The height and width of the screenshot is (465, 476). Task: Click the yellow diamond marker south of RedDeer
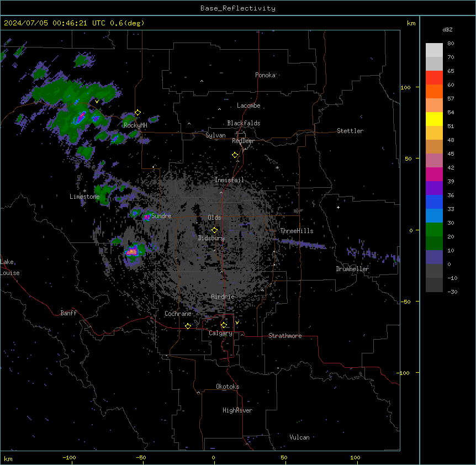coord(235,155)
